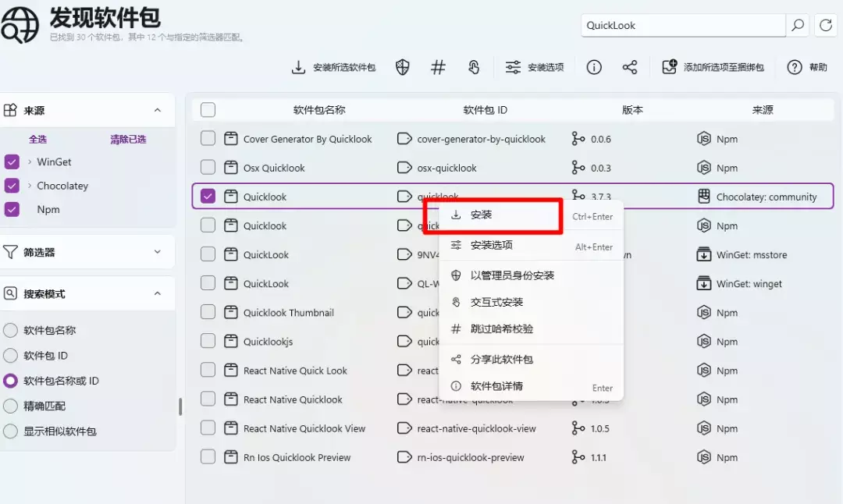Sort by 软件包名称 column header
Screen dimensions: 843x504
[319, 110]
